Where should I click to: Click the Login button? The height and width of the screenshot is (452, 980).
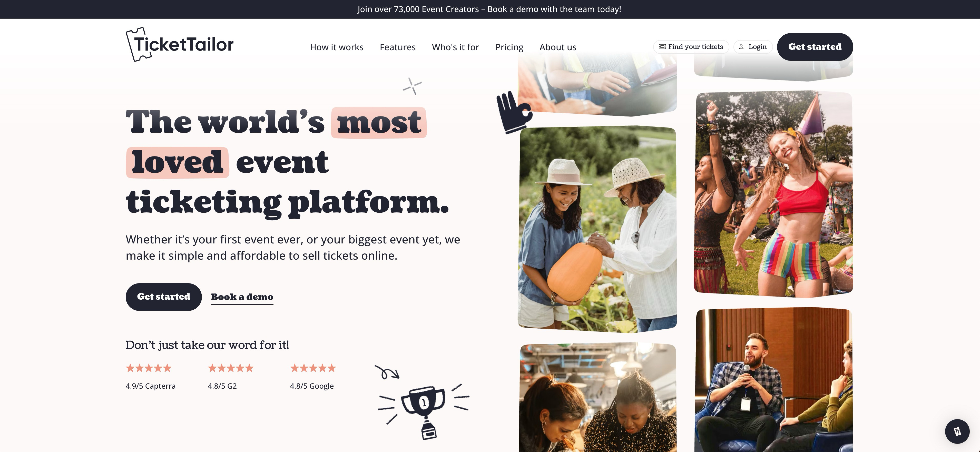[x=753, y=47]
